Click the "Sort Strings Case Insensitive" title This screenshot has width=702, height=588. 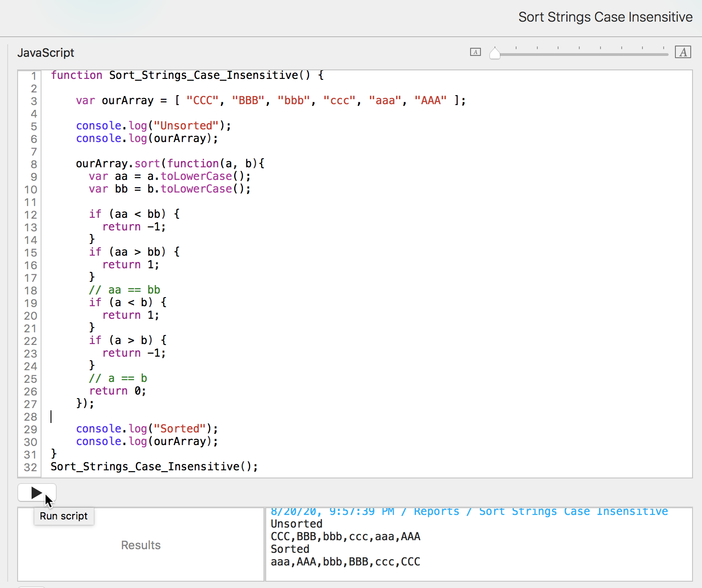click(x=605, y=17)
